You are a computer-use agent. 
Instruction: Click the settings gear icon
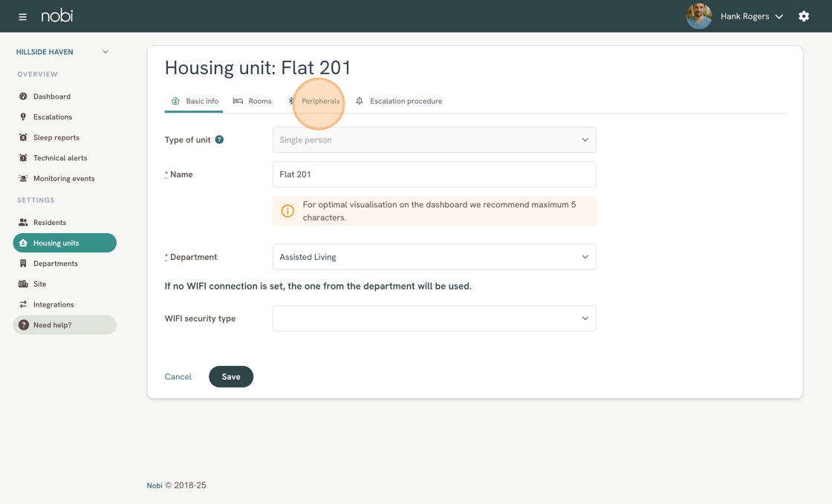(804, 16)
